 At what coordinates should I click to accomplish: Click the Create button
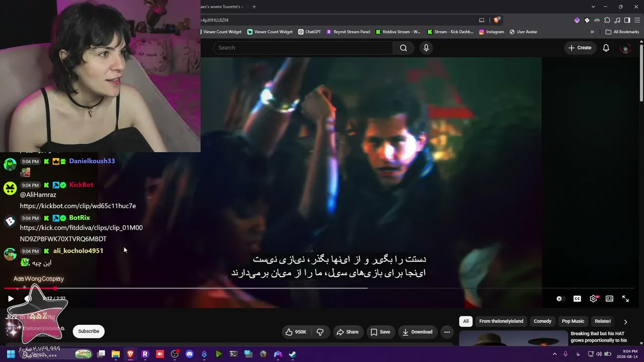(580, 48)
